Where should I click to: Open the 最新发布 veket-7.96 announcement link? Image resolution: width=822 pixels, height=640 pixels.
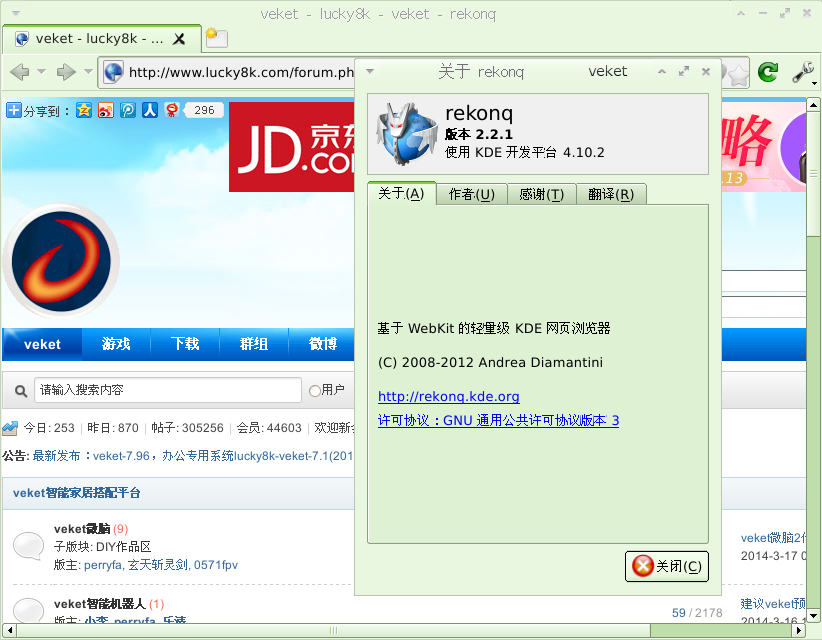(193, 456)
